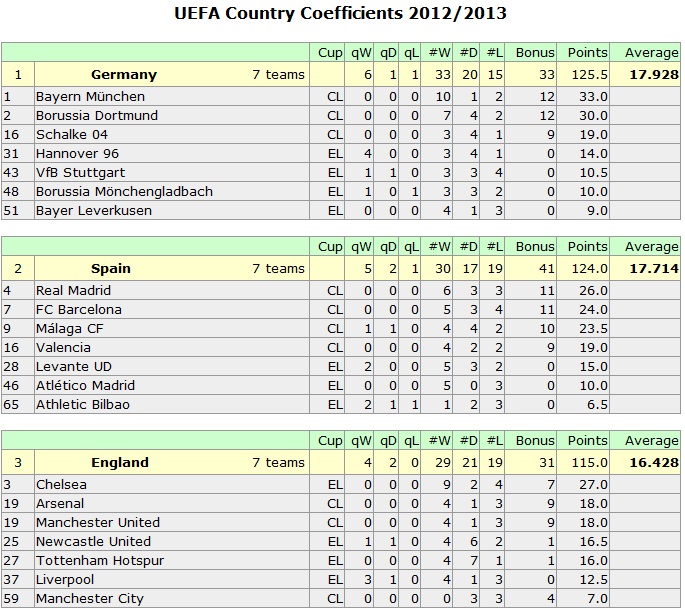Click the Average column header in Spain table
Image resolution: width=685 pixels, height=612 pixels.
[652, 247]
